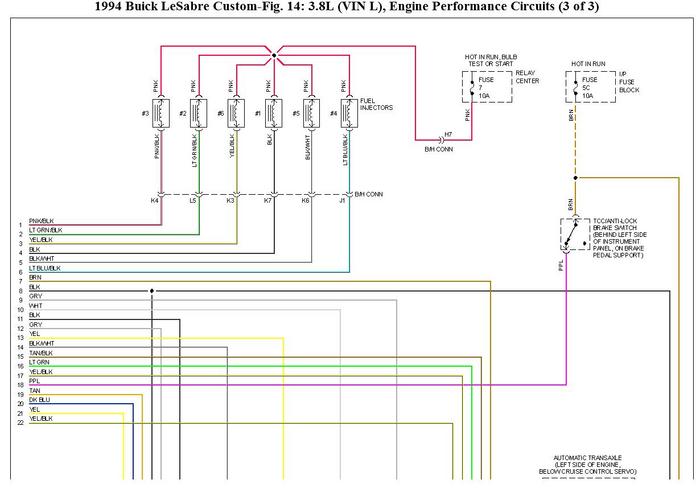Select the Fuse 5C 10A fuse block box
This screenshot has width=700, height=488.
591,87
